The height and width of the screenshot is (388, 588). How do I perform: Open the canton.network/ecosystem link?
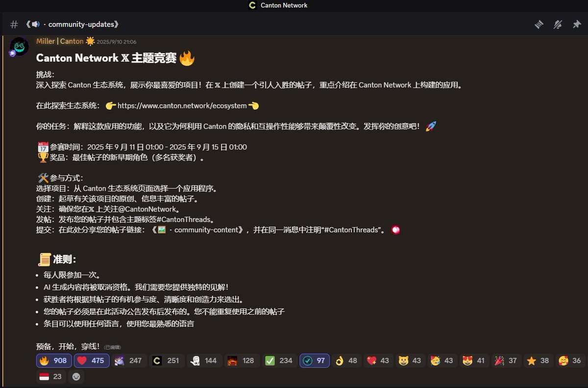[182, 106]
